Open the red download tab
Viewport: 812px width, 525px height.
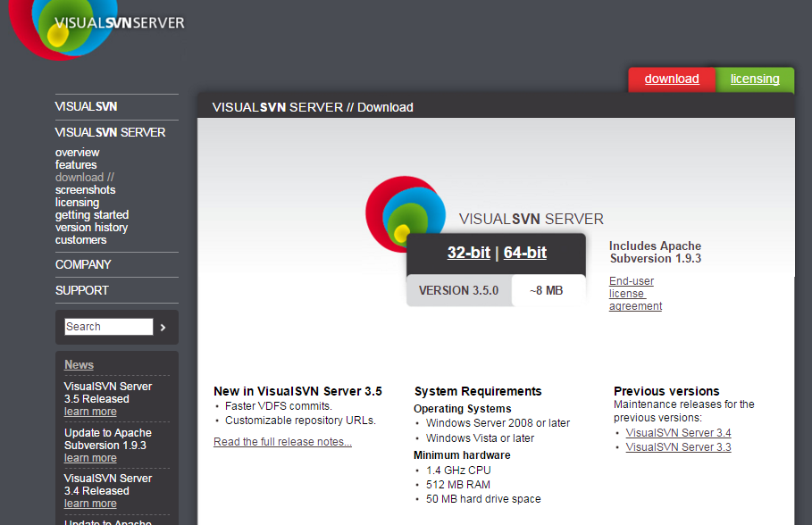(672, 79)
